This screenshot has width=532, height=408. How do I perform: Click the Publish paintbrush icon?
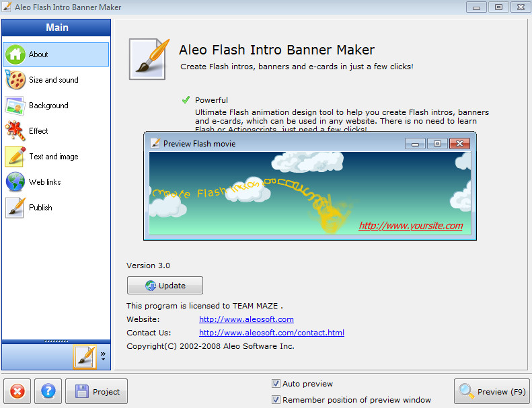click(15, 208)
